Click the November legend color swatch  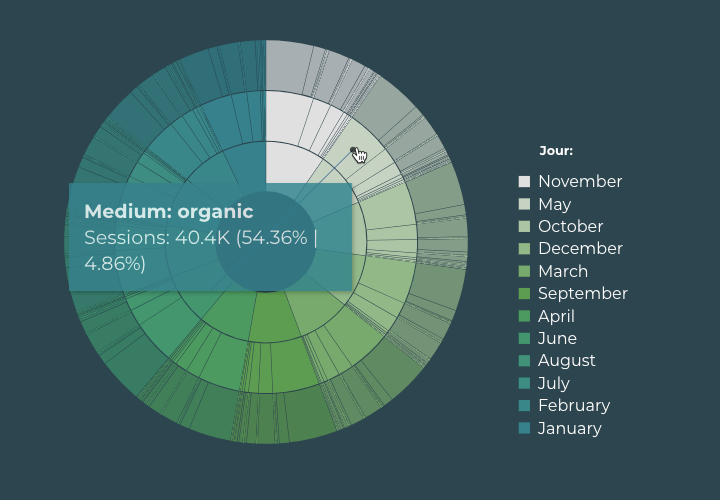pos(524,181)
